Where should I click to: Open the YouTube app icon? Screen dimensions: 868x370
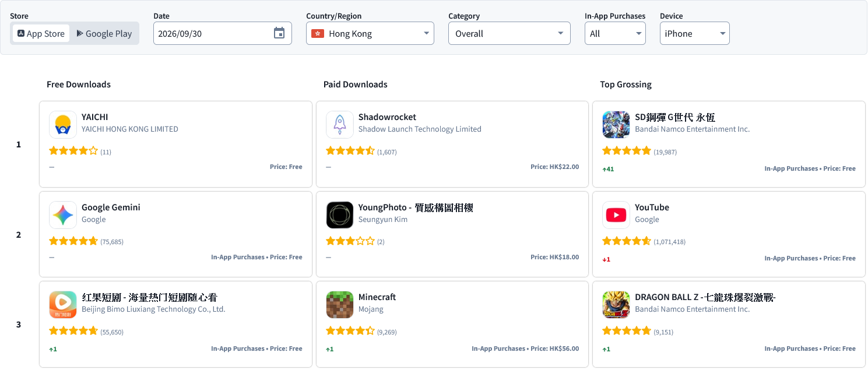616,215
